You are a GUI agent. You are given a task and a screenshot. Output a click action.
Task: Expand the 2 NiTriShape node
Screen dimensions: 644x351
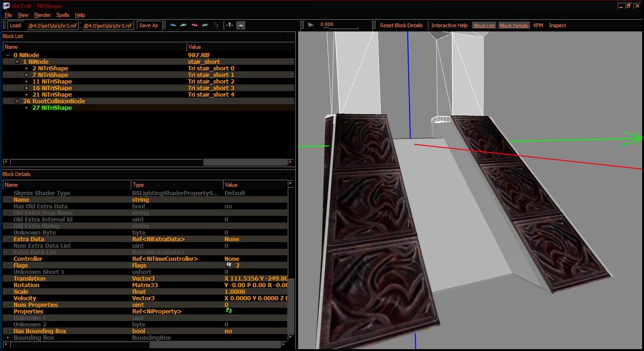[x=27, y=68]
